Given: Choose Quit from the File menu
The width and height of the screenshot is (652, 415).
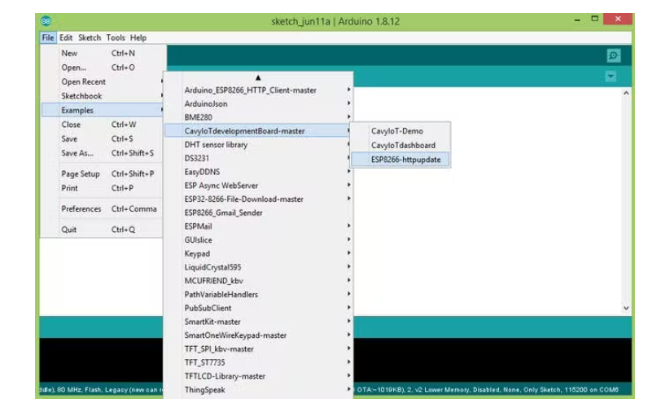Looking at the screenshot, I should point(102,230).
